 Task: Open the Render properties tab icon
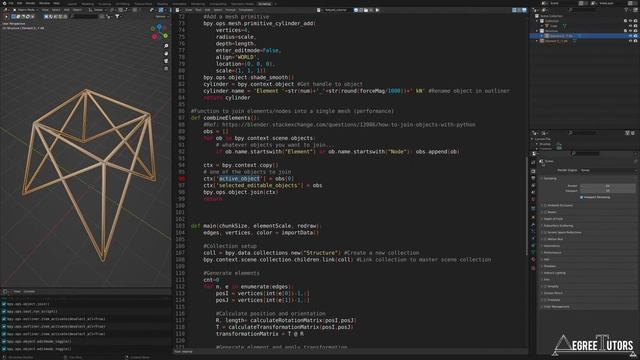click(x=533, y=171)
